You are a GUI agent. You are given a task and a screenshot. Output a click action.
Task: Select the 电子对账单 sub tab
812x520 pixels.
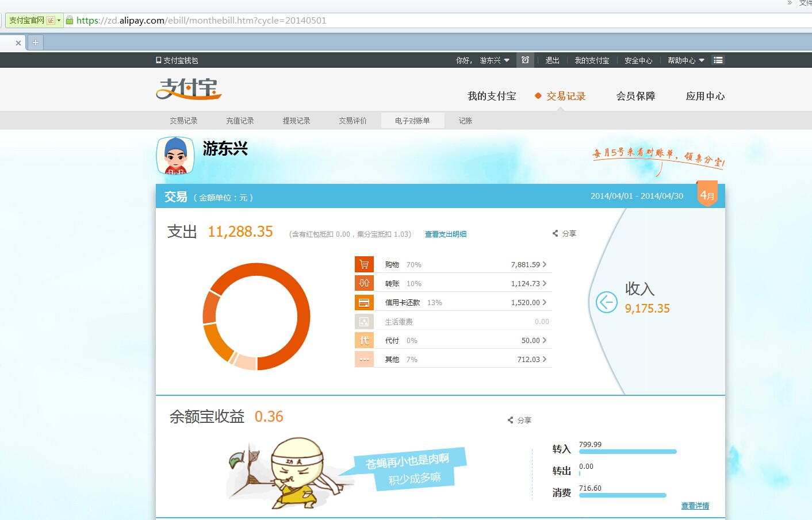click(412, 121)
